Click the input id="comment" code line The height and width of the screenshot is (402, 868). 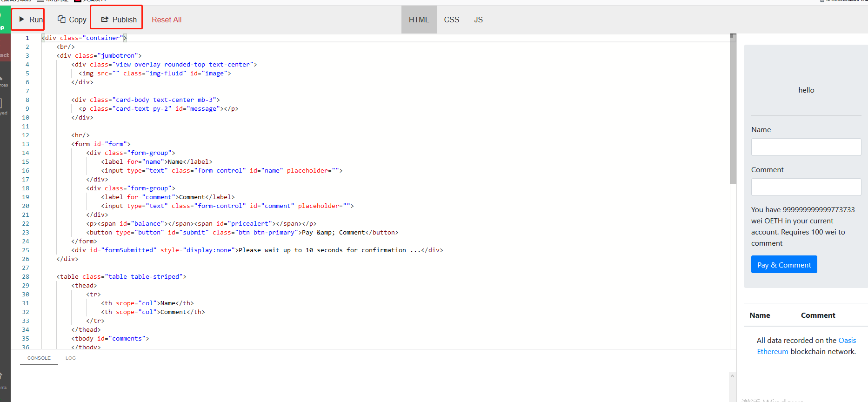(x=227, y=206)
